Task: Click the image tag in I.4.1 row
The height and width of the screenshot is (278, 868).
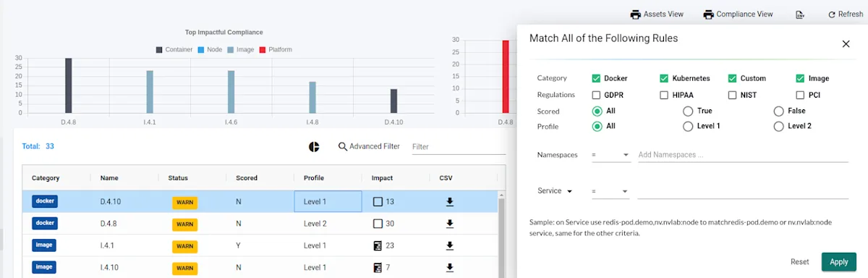Action: tap(44, 245)
